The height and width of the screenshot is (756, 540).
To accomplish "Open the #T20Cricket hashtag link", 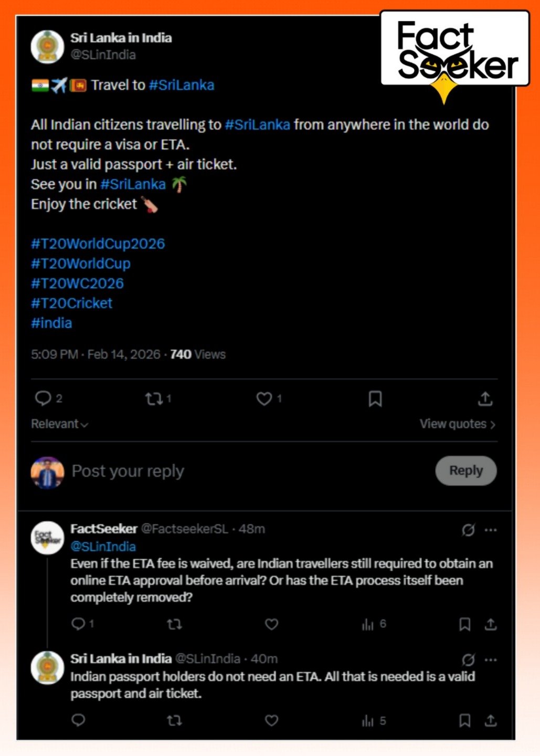I will pyautogui.click(x=72, y=303).
